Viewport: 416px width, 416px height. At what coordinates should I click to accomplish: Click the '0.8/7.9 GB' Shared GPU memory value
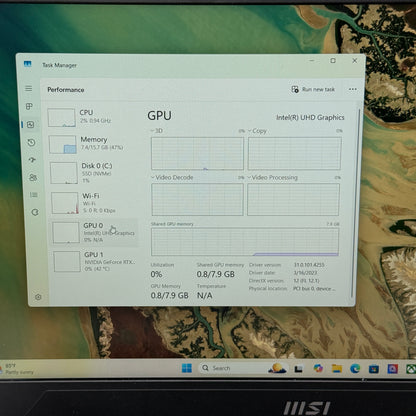point(215,274)
